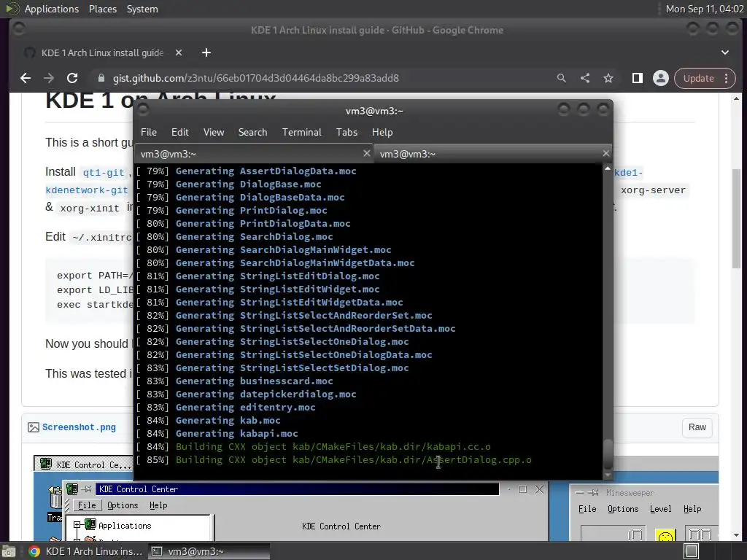The height and width of the screenshot is (560, 747).
Task: Open the qt1-git package link
Action: click(x=104, y=172)
